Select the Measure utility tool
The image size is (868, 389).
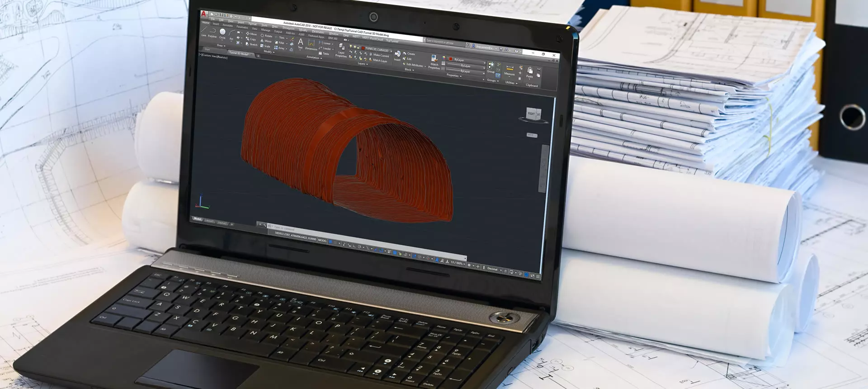509,70
